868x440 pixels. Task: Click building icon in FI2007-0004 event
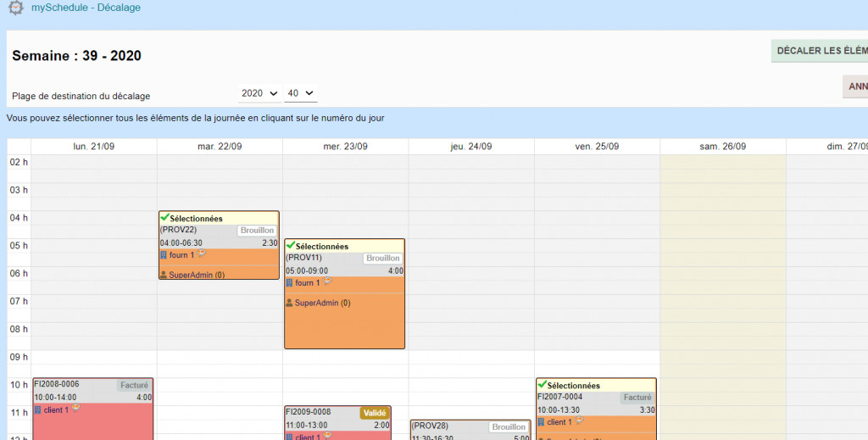(541, 421)
